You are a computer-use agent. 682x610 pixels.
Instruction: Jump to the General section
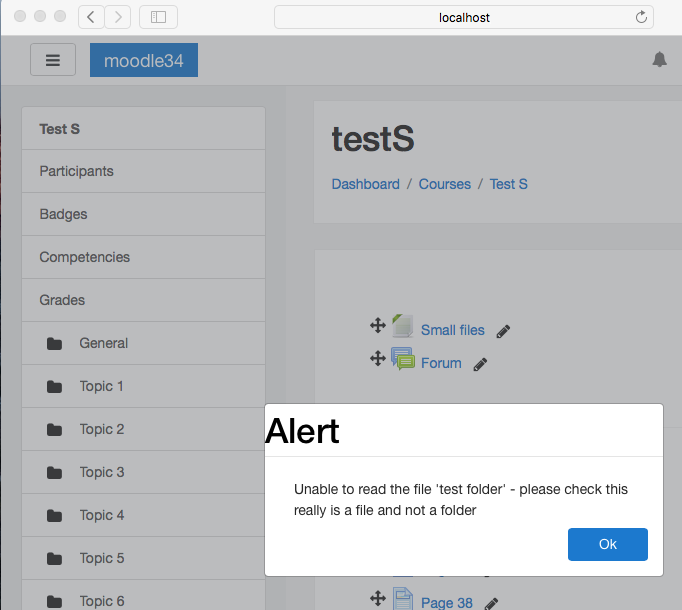tap(144, 343)
